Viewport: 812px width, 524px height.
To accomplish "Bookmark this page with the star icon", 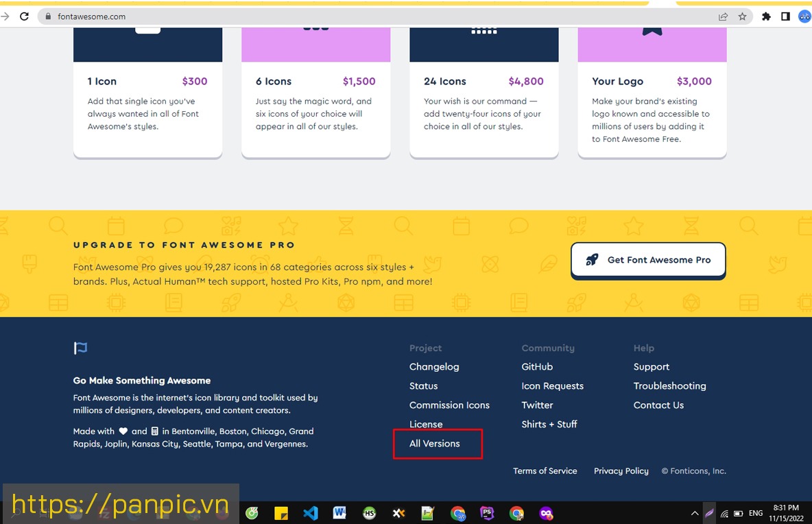I will click(742, 16).
